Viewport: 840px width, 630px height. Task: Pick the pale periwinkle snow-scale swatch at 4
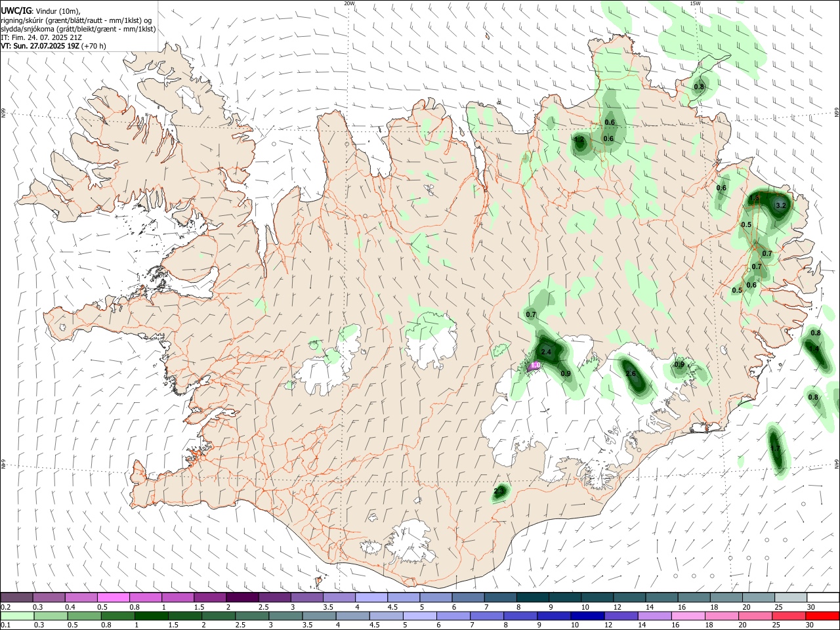coord(371,598)
